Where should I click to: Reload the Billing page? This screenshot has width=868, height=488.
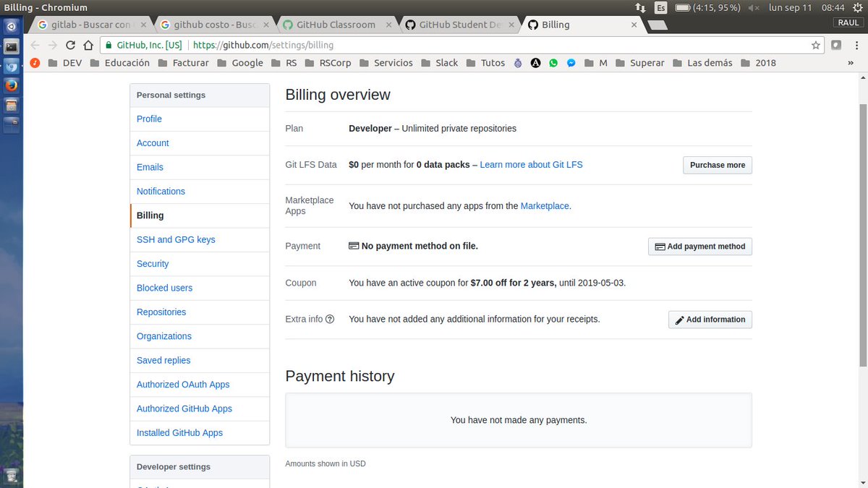[x=70, y=45]
